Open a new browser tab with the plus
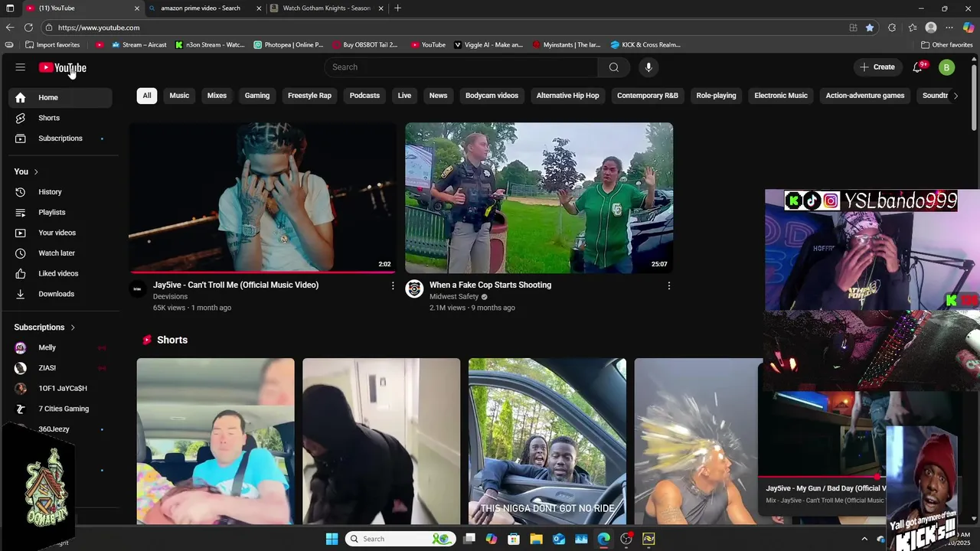 [397, 8]
